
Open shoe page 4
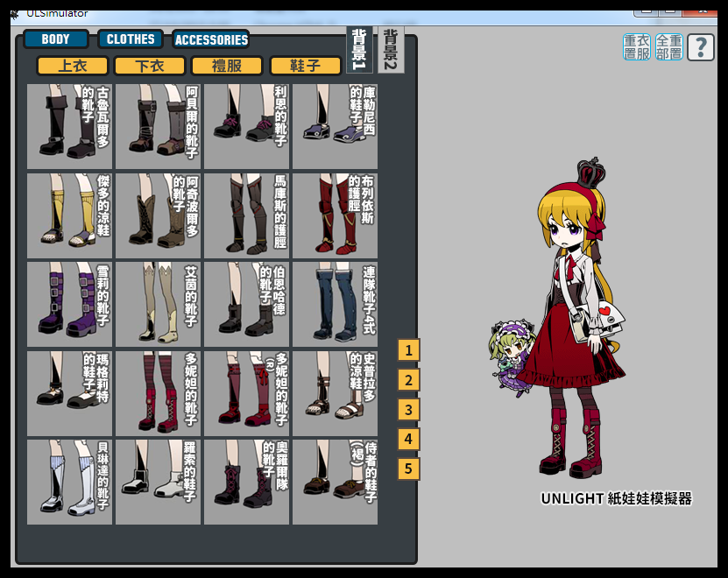(x=408, y=439)
